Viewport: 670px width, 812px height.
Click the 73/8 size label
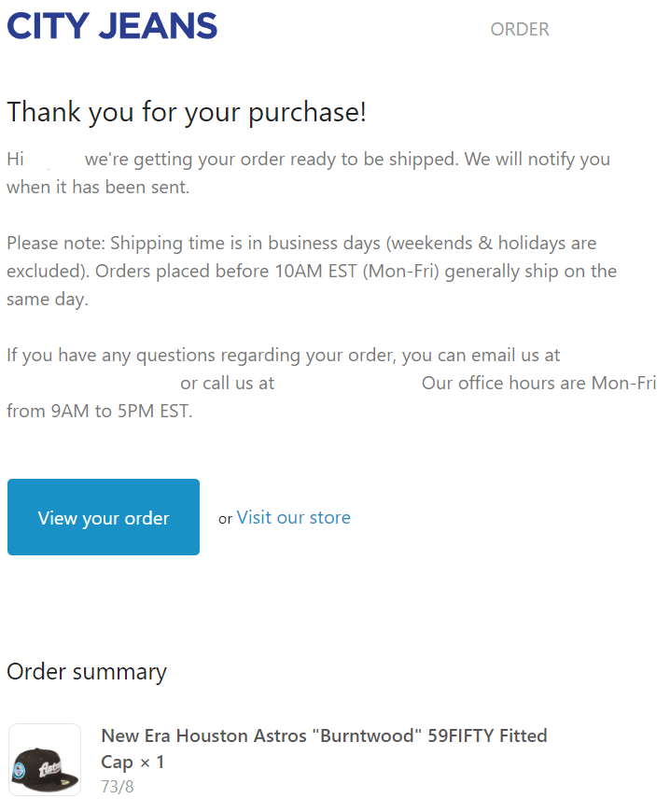click(x=118, y=786)
